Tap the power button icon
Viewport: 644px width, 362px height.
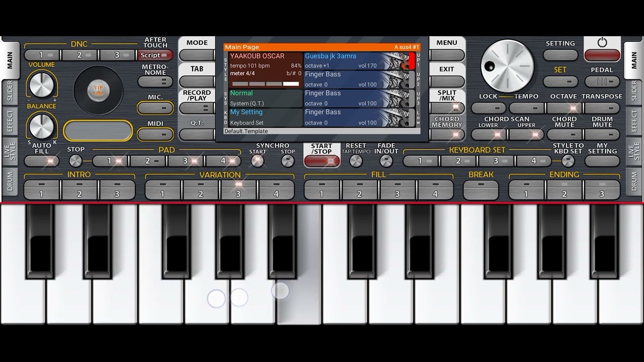tap(602, 43)
